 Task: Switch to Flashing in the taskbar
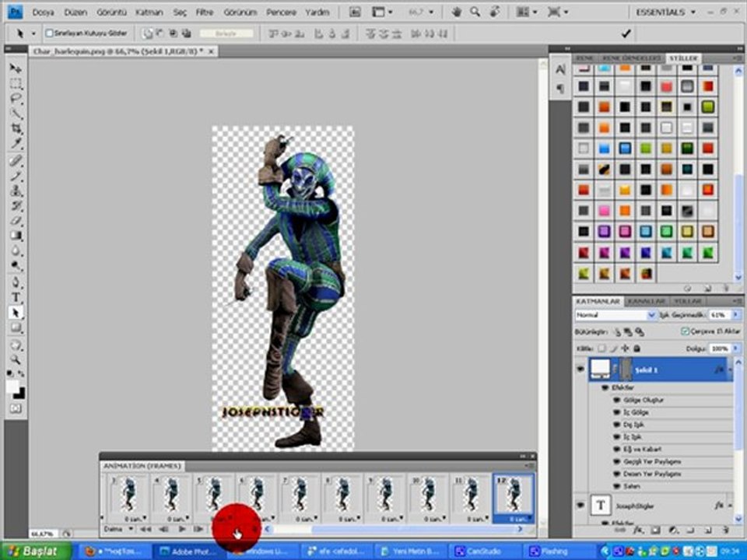tap(556, 551)
